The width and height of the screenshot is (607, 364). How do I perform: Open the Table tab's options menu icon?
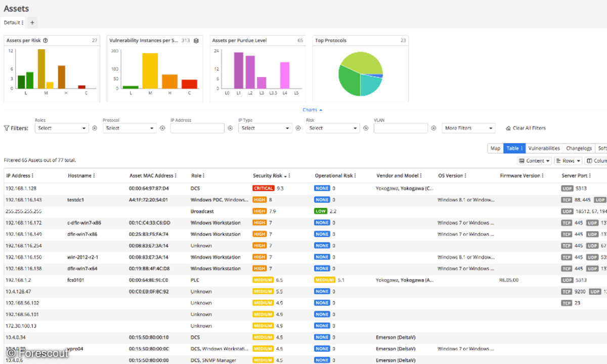[522, 148]
